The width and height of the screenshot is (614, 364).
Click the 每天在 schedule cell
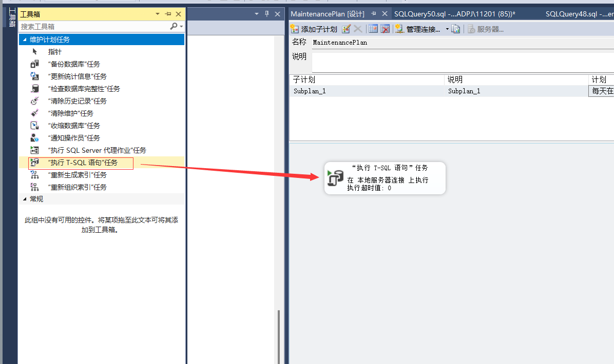coord(602,91)
